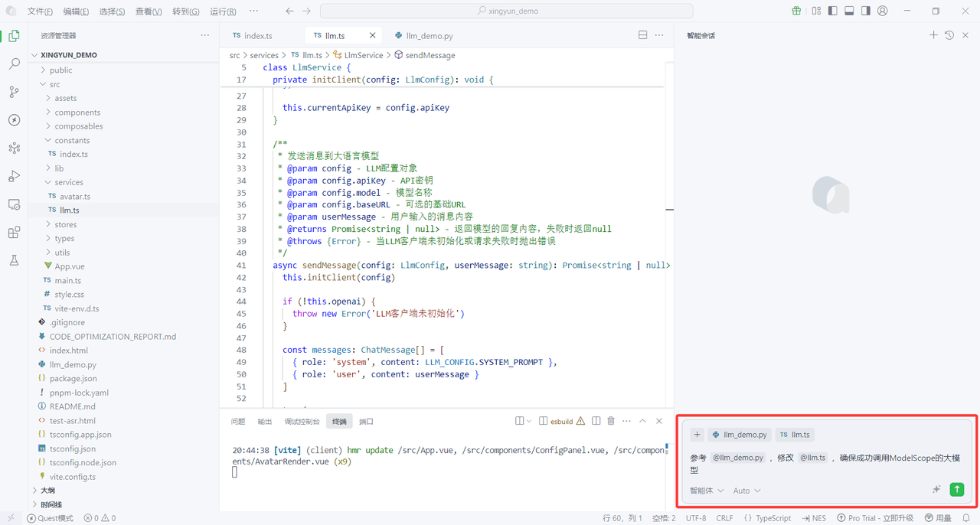980x525 pixels.
Task: Click the llm_demo.py context chip
Action: (740, 435)
